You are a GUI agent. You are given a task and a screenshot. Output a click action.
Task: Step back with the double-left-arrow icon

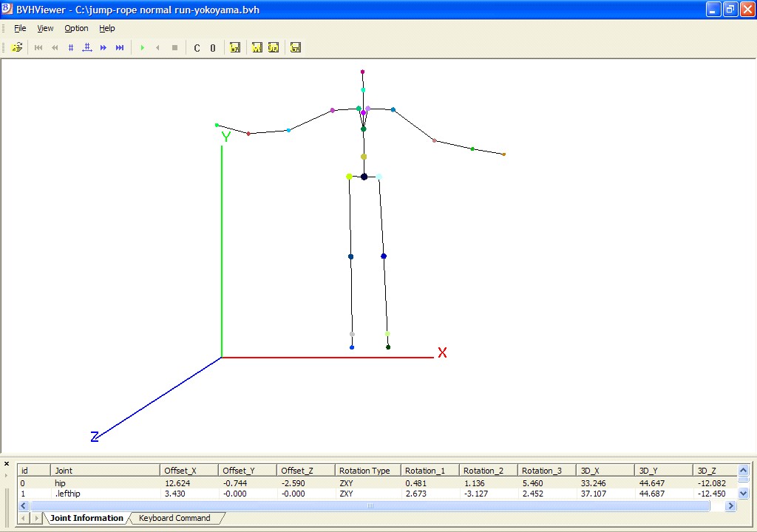[x=55, y=48]
